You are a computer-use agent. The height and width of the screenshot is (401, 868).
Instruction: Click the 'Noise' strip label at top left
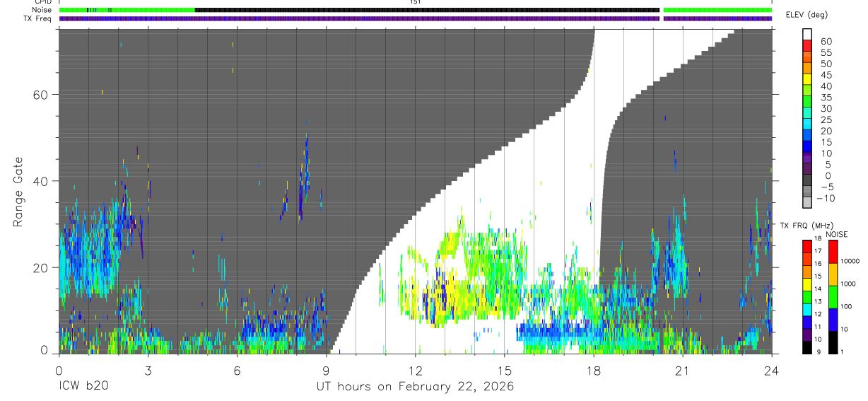[x=42, y=10]
